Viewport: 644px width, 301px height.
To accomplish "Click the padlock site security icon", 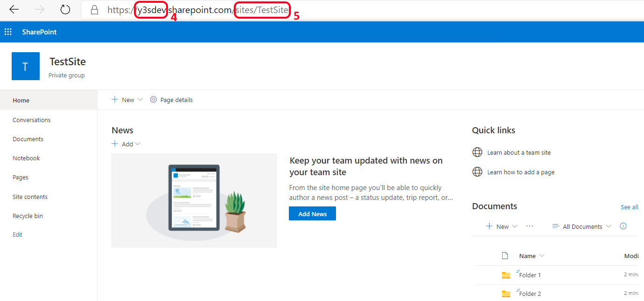I will click(x=95, y=10).
